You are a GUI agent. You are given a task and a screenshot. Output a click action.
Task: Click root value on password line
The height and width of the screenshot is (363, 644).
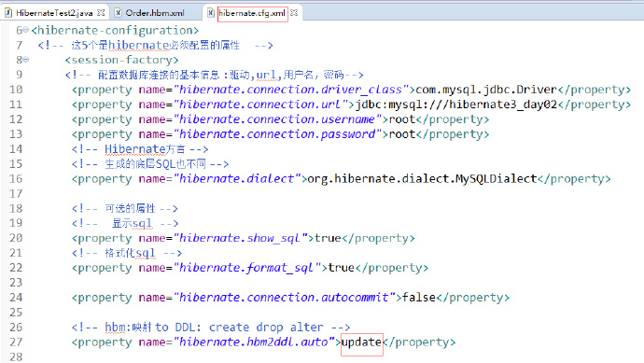(x=402, y=133)
